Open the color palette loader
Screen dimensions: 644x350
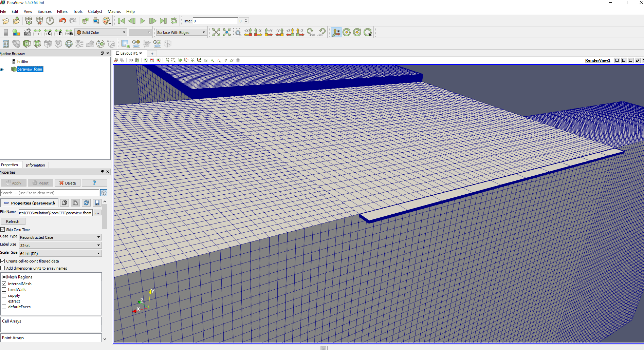point(107,21)
